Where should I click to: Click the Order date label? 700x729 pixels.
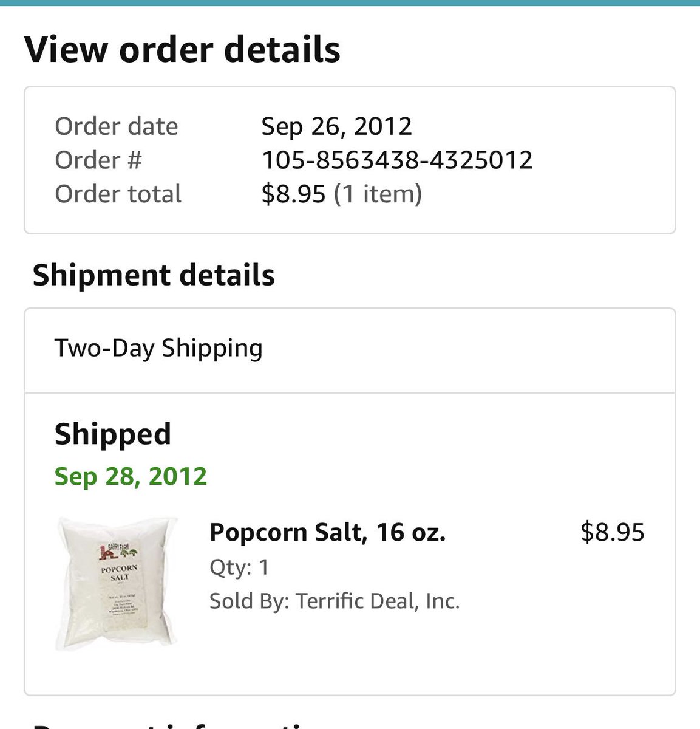click(117, 126)
